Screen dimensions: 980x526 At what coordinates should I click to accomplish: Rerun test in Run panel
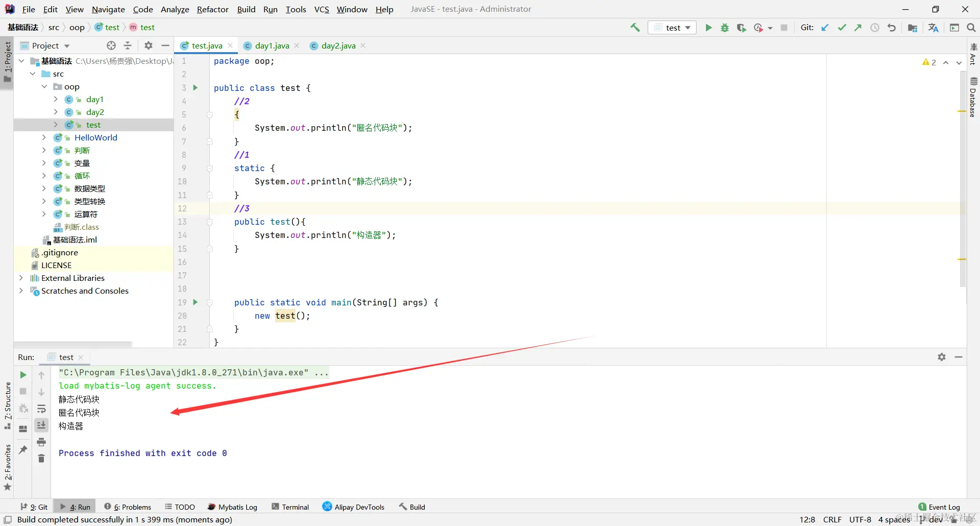[x=23, y=375]
